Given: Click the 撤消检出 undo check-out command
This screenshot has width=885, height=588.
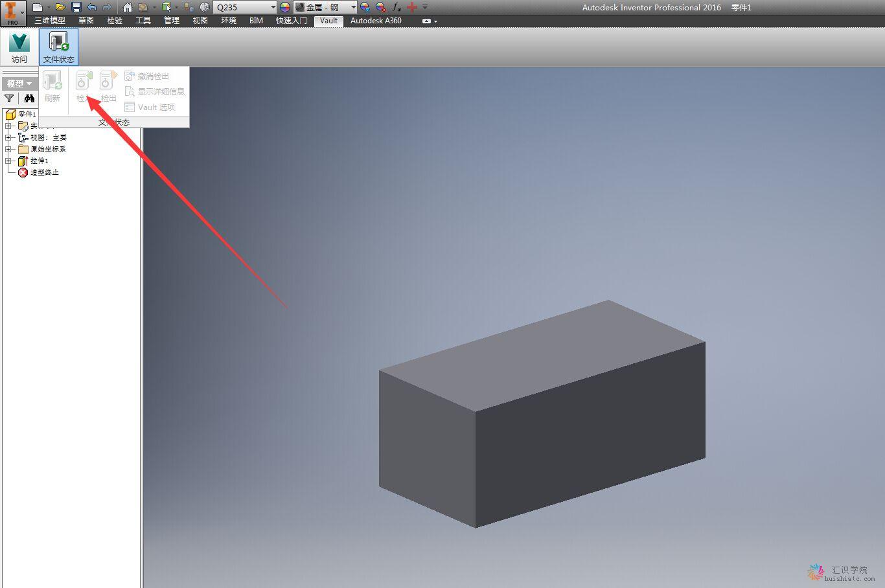Looking at the screenshot, I should point(147,76).
